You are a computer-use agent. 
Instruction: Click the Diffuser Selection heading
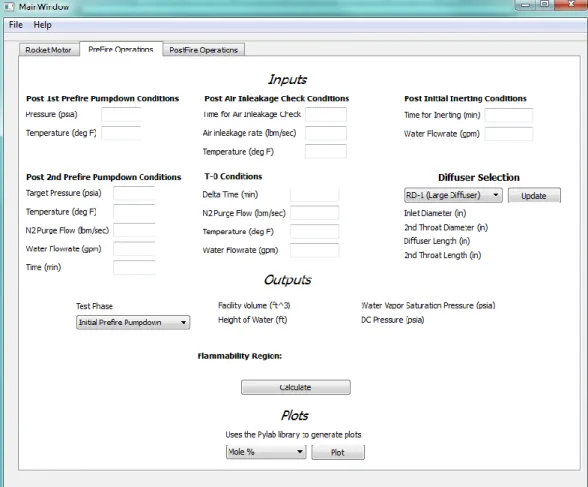[479, 177]
